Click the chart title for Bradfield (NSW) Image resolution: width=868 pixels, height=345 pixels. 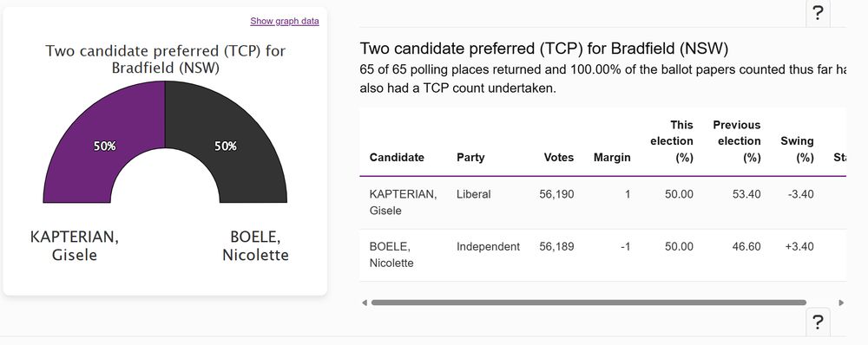point(165,60)
